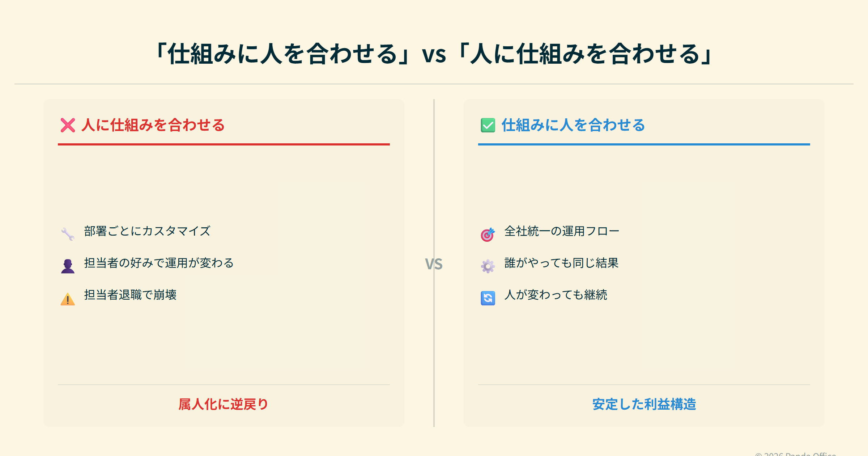Click the text 人が変わっても継続
Screen dimensions: 868x456
tap(556, 295)
